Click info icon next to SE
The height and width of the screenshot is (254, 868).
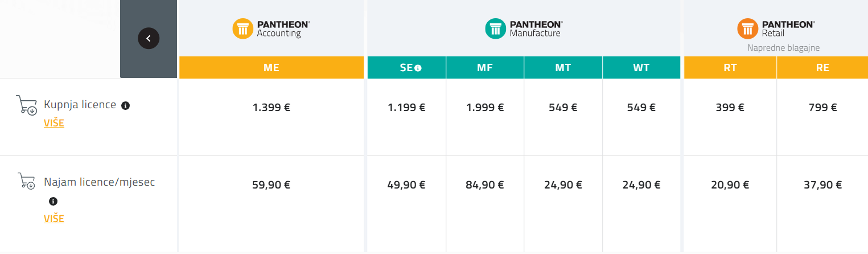tap(418, 68)
